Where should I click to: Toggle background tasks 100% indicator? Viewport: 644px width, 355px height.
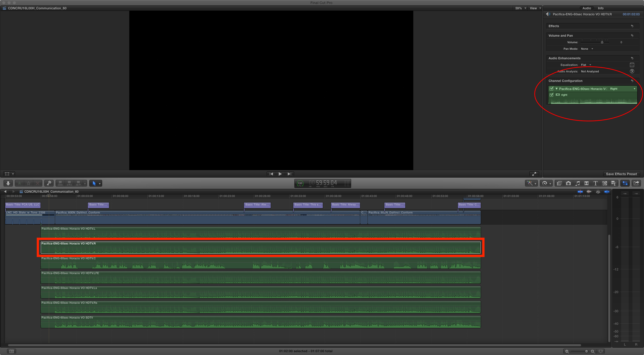[300, 183]
